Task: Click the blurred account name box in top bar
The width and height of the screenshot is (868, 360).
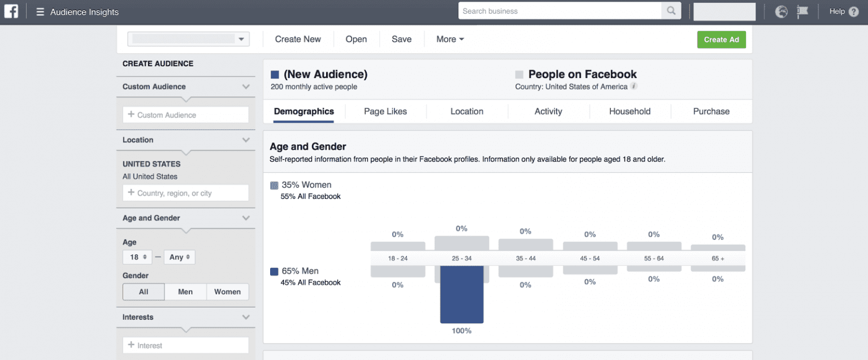Action: click(x=724, y=11)
